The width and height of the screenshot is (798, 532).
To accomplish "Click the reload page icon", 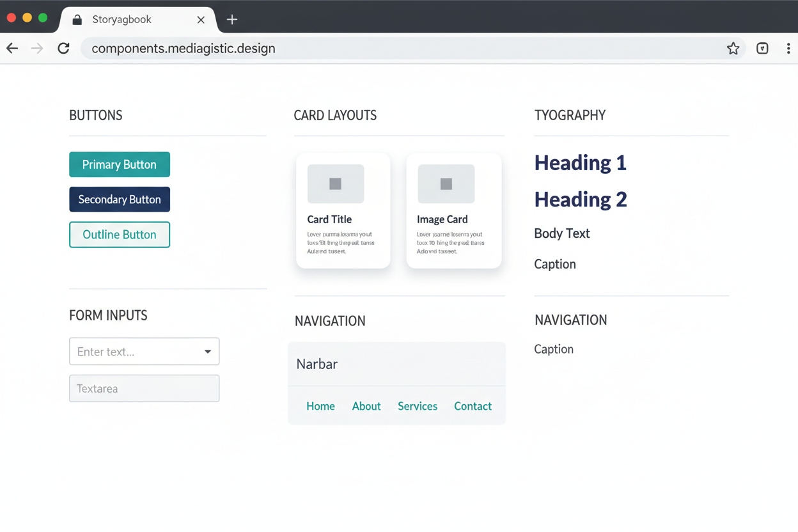I will tap(63, 48).
